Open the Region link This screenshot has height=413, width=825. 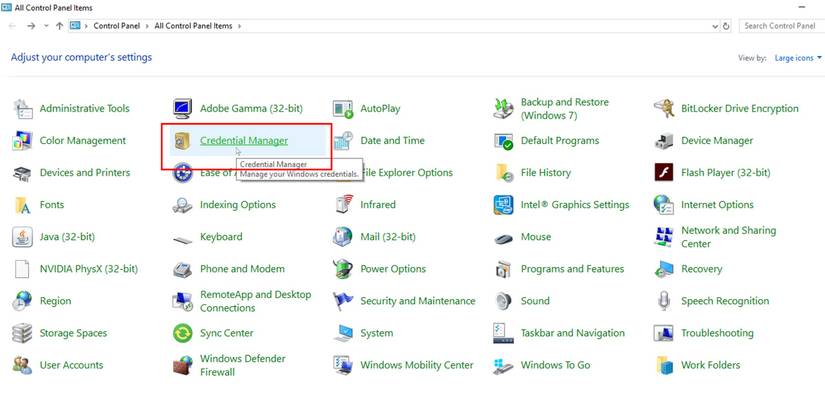(55, 301)
